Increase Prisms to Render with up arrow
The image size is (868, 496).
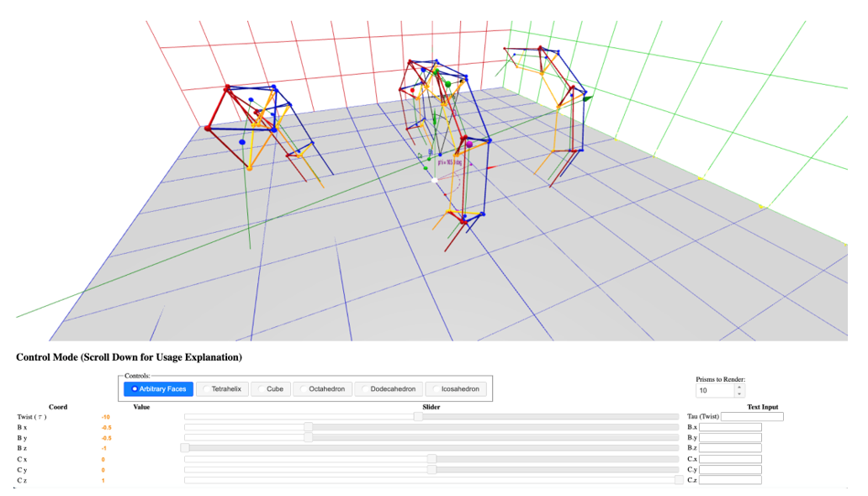point(739,388)
